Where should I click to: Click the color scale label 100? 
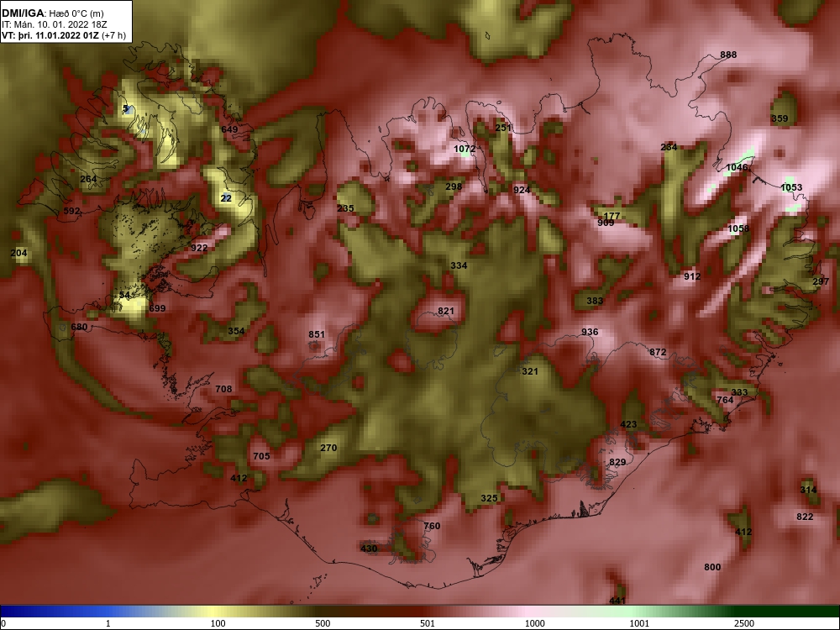[218, 623]
